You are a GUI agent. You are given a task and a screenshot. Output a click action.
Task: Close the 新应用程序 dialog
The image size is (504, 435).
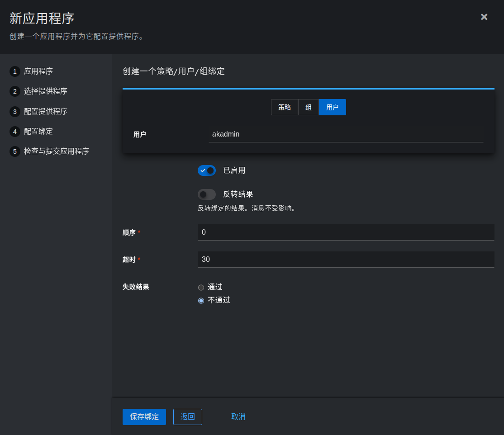click(484, 17)
